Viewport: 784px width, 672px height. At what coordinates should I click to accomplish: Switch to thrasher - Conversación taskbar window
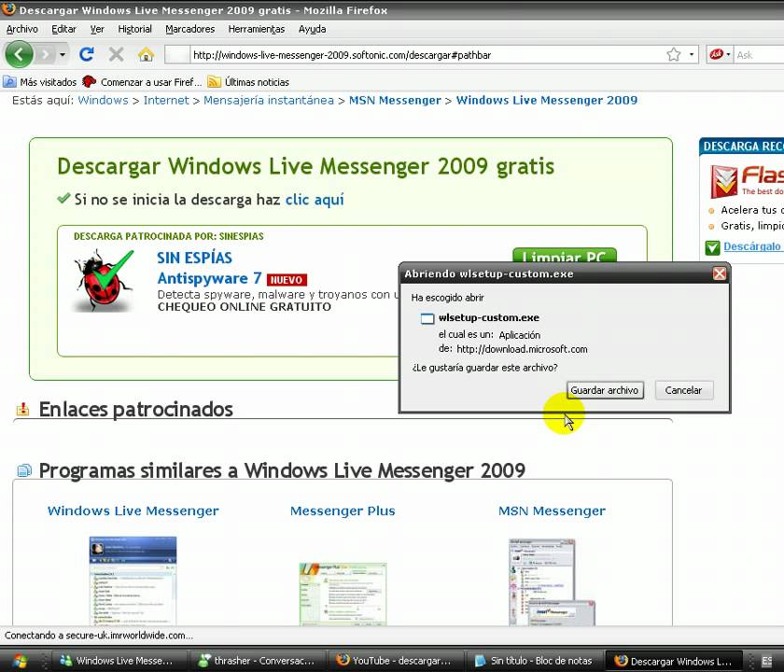pyautogui.click(x=258, y=661)
